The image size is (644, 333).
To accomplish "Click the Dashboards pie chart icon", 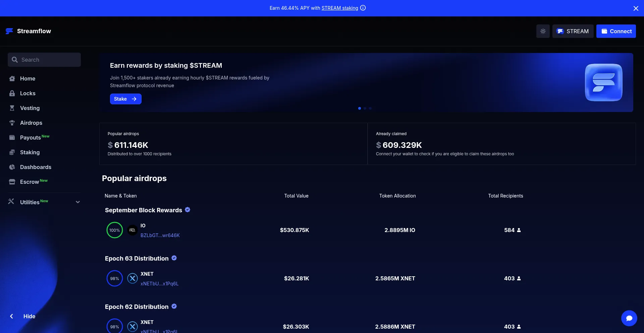I will point(12,167).
